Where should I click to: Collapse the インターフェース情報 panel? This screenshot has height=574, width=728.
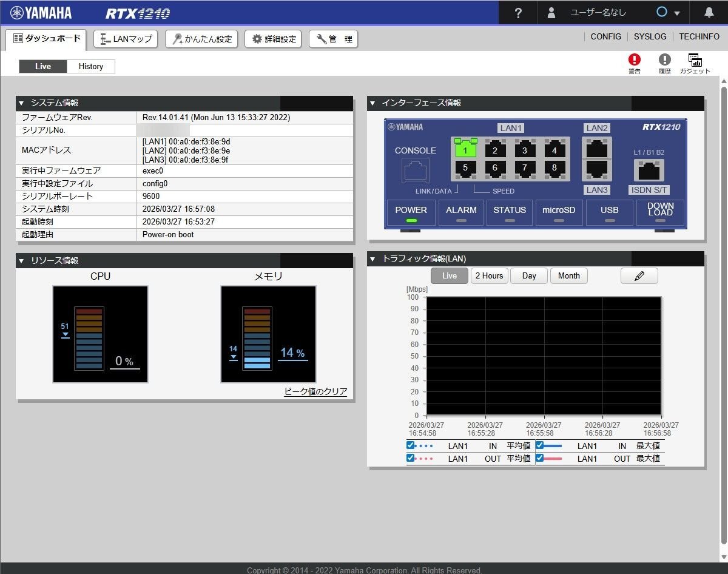[372, 103]
